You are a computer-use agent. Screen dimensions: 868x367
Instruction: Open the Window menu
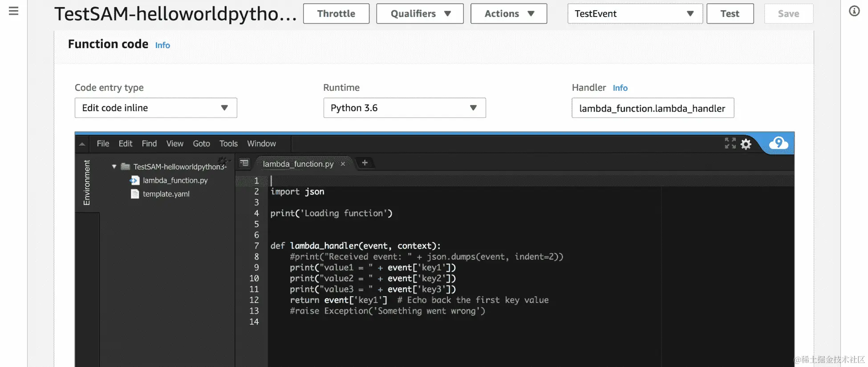(261, 144)
